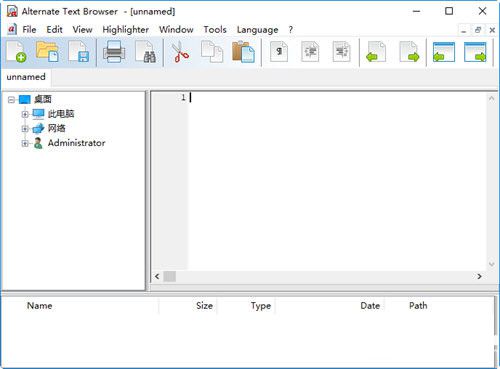Select Administrator in the folder tree

pos(76,143)
